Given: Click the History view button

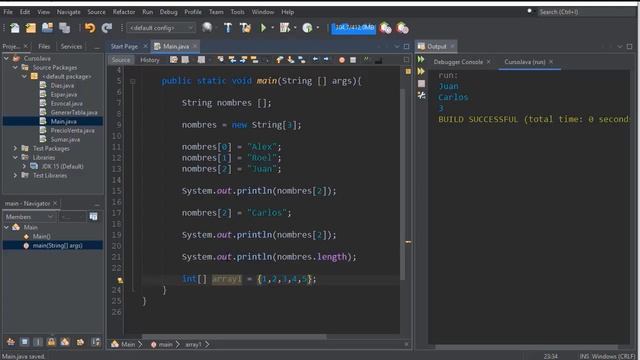Looking at the screenshot, I should click(150, 60).
